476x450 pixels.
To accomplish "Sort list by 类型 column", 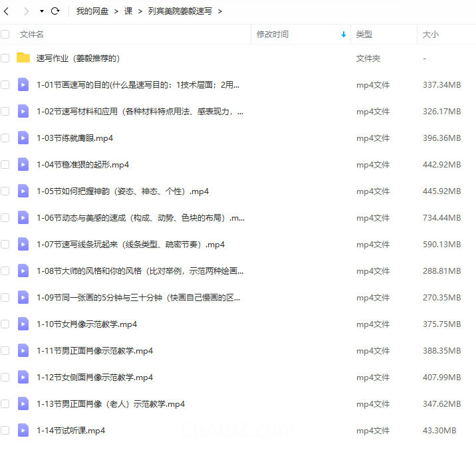I will pyautogui.click(x=364, y=34).
